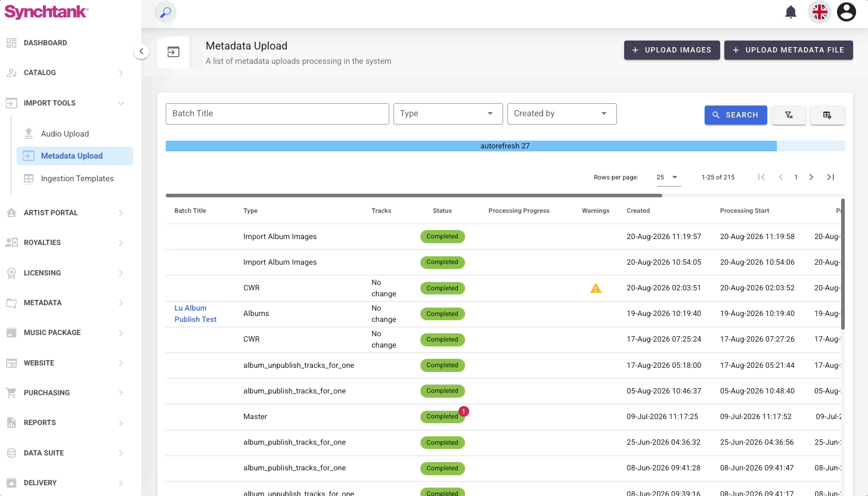Screen dimensions: 868x496
Task: Open table column settings icon button
Action: tap(827, 115)
